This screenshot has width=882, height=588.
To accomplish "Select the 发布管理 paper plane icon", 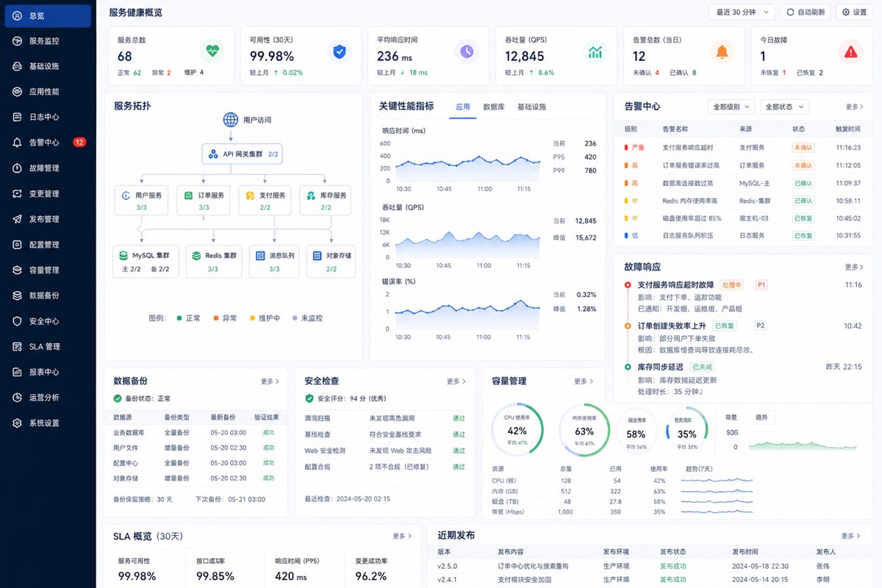I will 17,219.
